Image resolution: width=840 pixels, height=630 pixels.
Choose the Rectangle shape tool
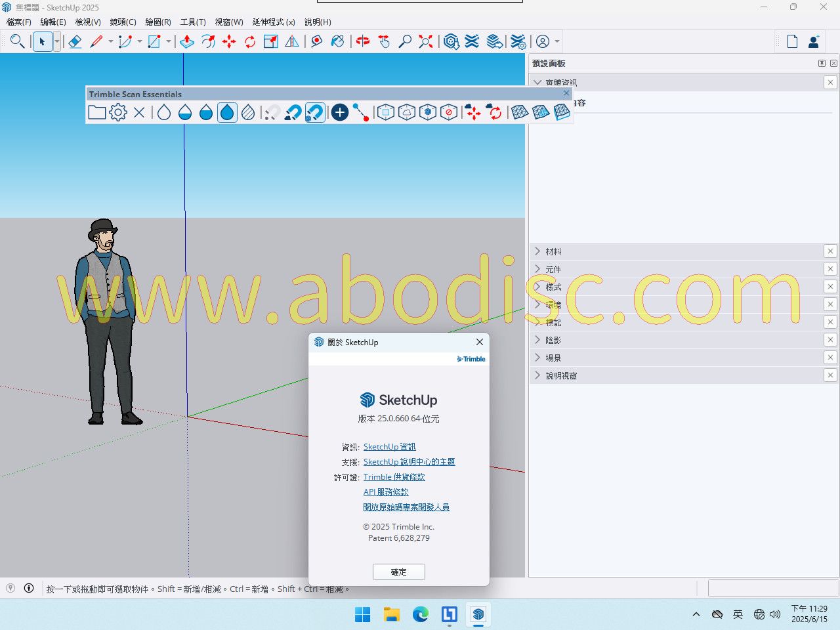point(154,41)
